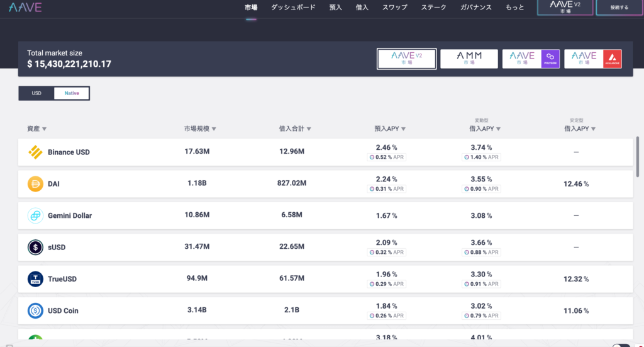The height and width of the screenshot is (347, 644).
Task: Click DAI market size 1.18B
Action: pos(197,183)
